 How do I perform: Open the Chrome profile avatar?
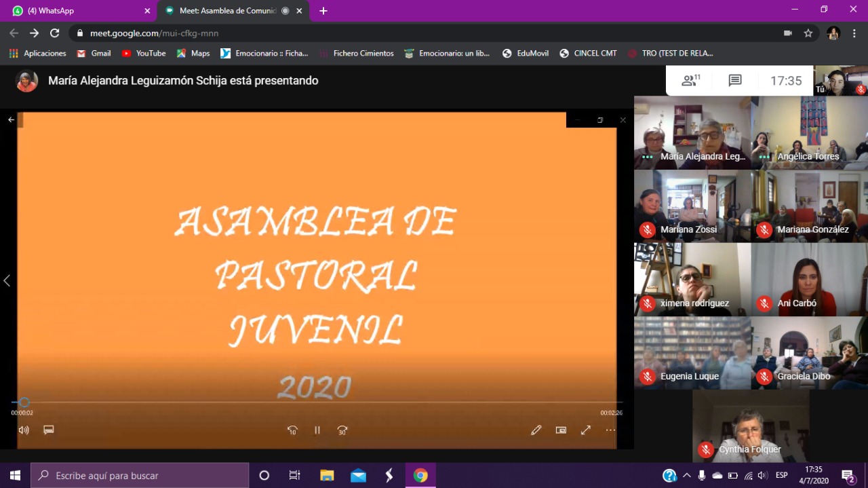(x=833, y=33)
